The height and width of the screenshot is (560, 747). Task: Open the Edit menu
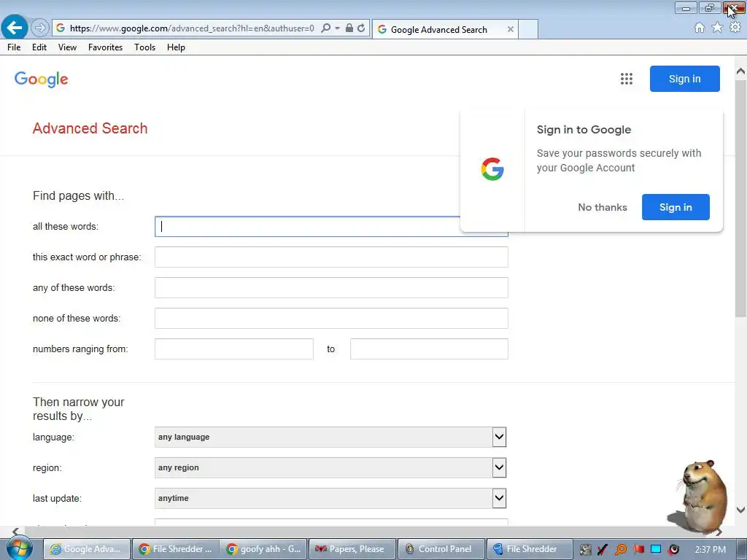click(39, 47)
